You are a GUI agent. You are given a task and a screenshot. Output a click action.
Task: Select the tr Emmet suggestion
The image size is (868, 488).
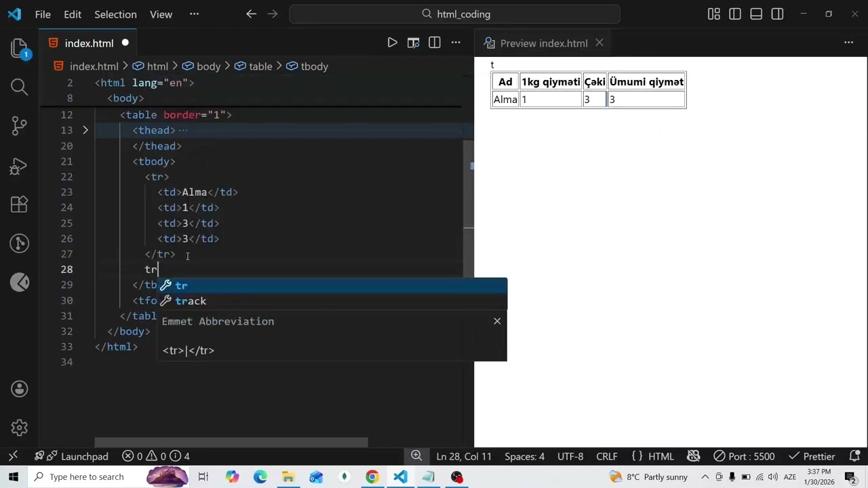(332, 285)
